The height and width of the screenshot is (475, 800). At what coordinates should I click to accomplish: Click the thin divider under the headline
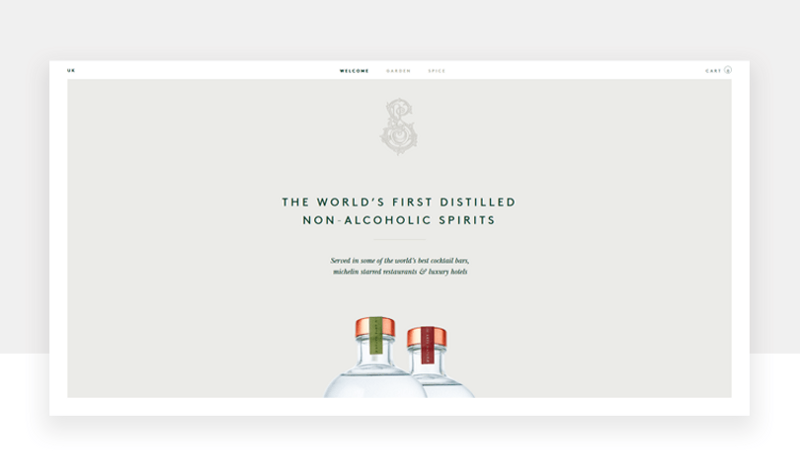pos(399,239)
